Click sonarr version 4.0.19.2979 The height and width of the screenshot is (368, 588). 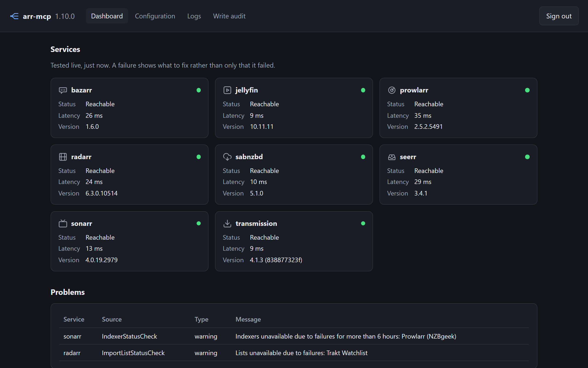[x=102, y=260]
